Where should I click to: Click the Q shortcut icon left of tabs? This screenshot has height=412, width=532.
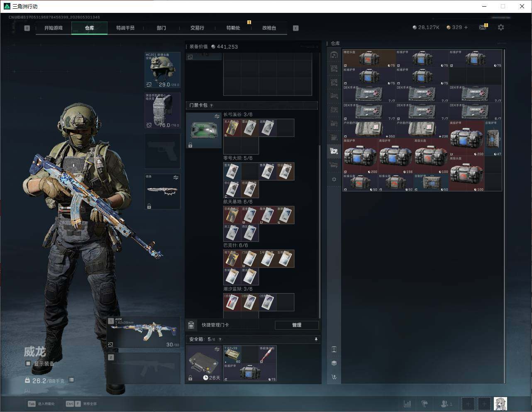[x=27, y=28]
